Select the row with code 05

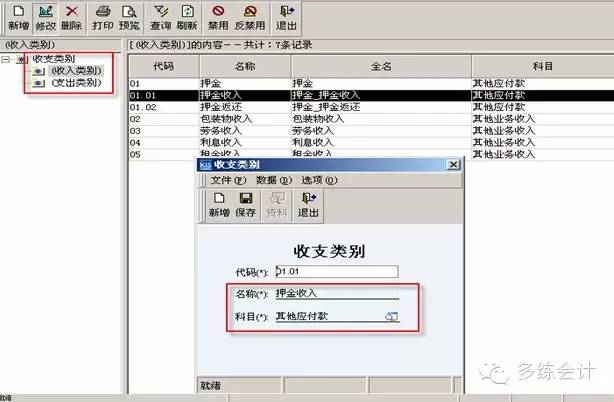coord(371,154)
